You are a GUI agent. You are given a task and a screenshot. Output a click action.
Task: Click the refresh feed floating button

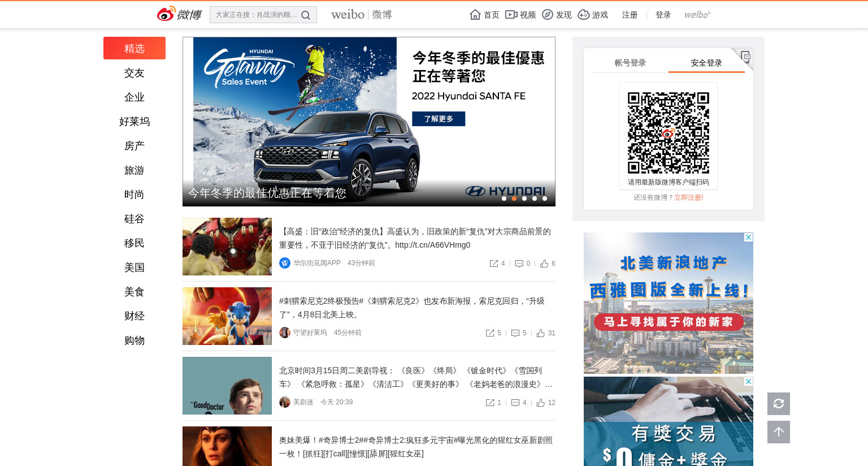click(779, 404)
